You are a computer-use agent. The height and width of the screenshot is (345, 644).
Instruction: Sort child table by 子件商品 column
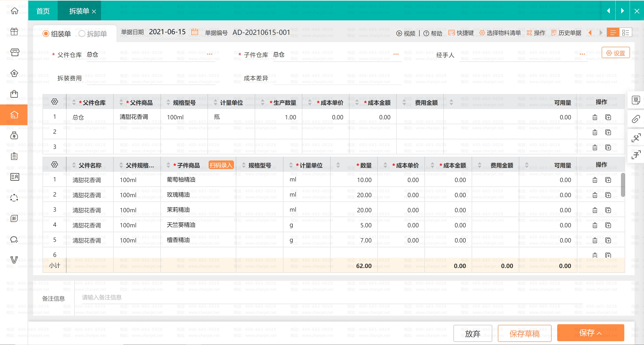click(168, 165)
